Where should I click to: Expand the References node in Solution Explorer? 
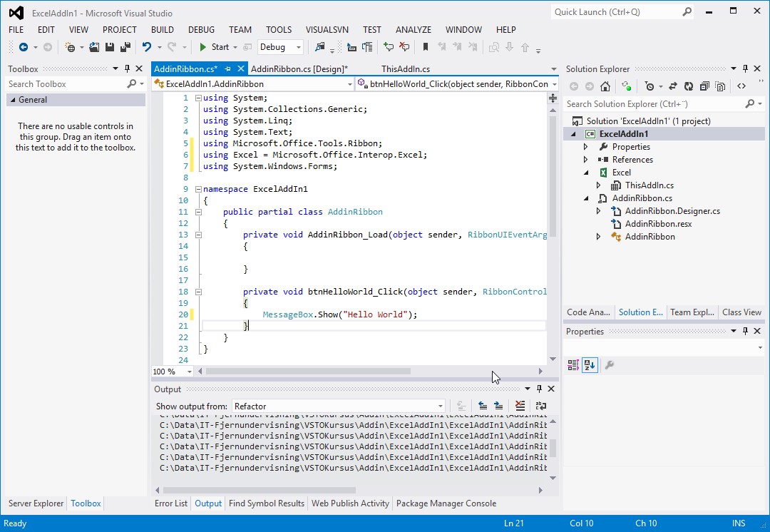pyautogui.click(x=586, y=160)
